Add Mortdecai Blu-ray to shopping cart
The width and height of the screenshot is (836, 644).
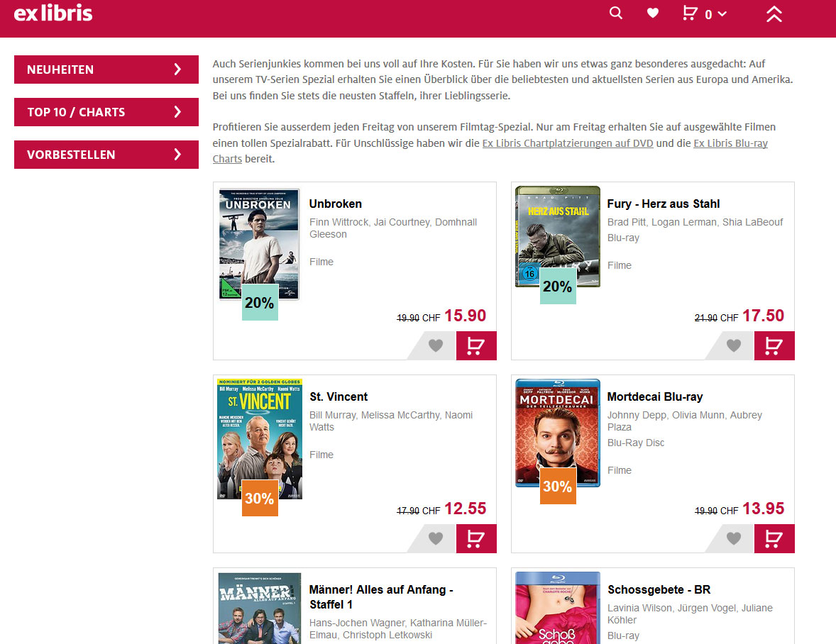coord(774,538)
